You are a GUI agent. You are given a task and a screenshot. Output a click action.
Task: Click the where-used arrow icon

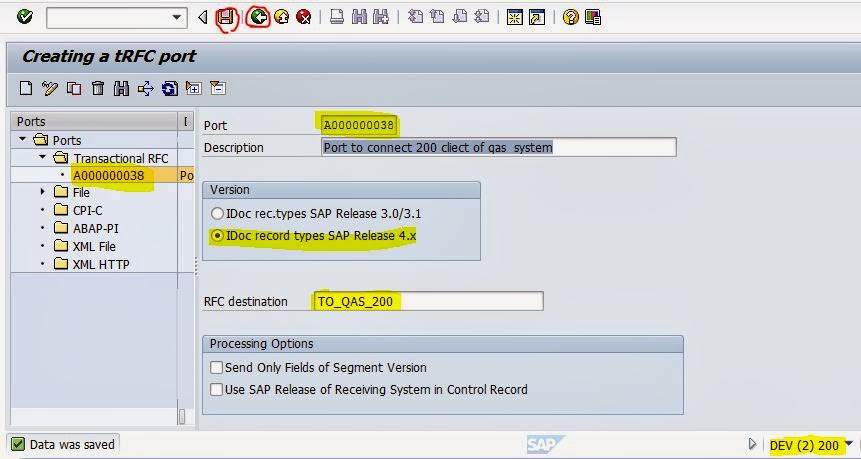click(x=146, y=88)
